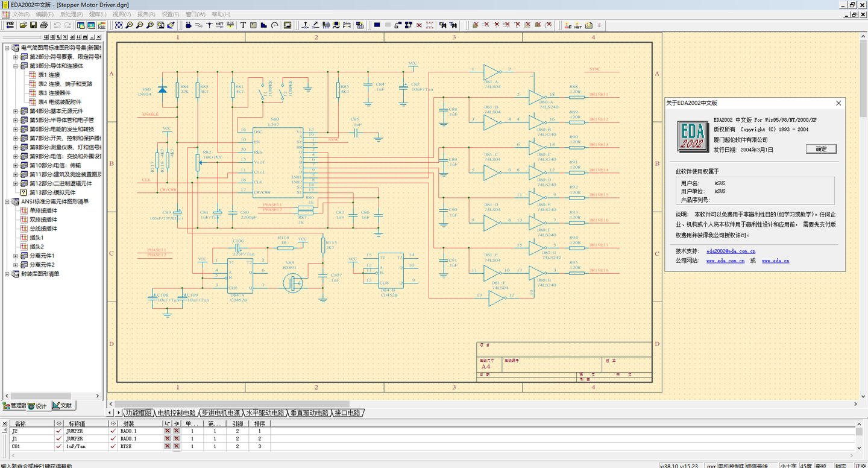Select the text tool T icon
The image size is (868, 468).
(x=243, y=25)
